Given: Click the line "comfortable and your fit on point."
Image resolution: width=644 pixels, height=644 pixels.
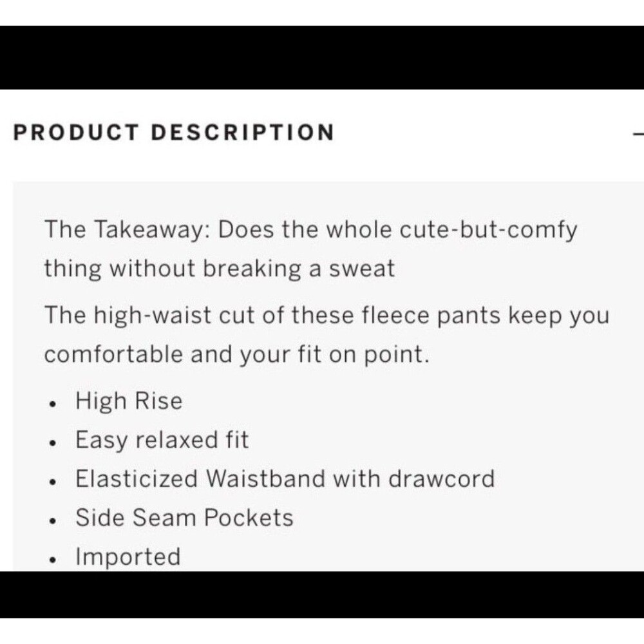Looking at the screenshot, I should [236, 354].
